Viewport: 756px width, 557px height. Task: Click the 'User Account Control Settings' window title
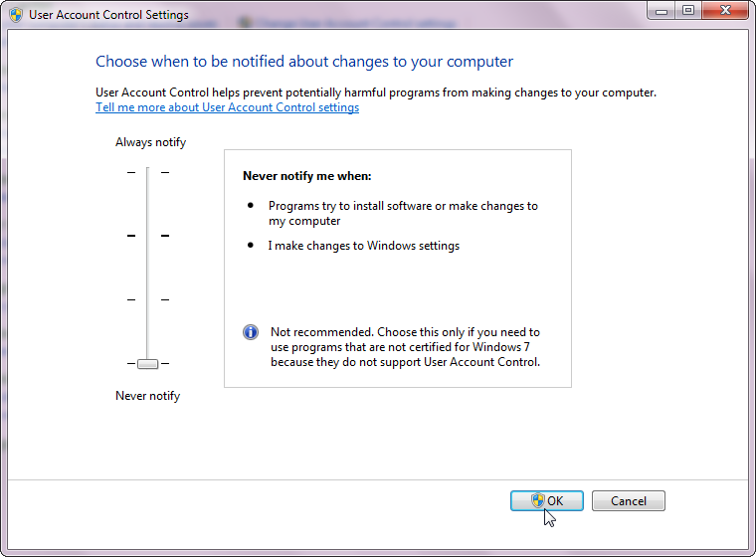click(108, 15)
